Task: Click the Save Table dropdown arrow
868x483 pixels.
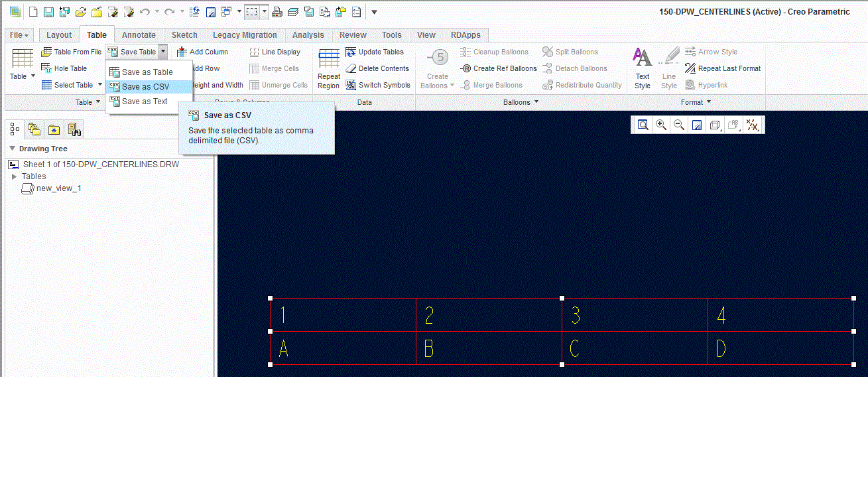Action: point(162,52)
